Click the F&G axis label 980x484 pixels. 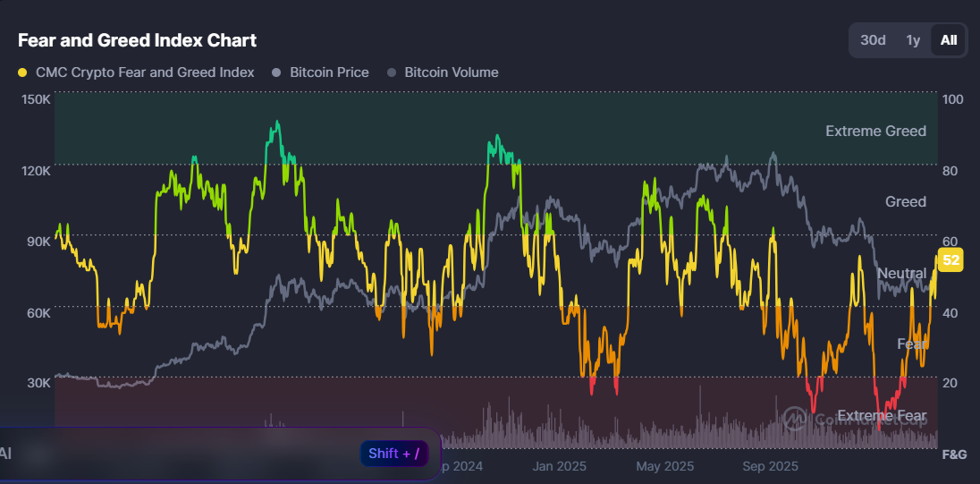(954, 454)
